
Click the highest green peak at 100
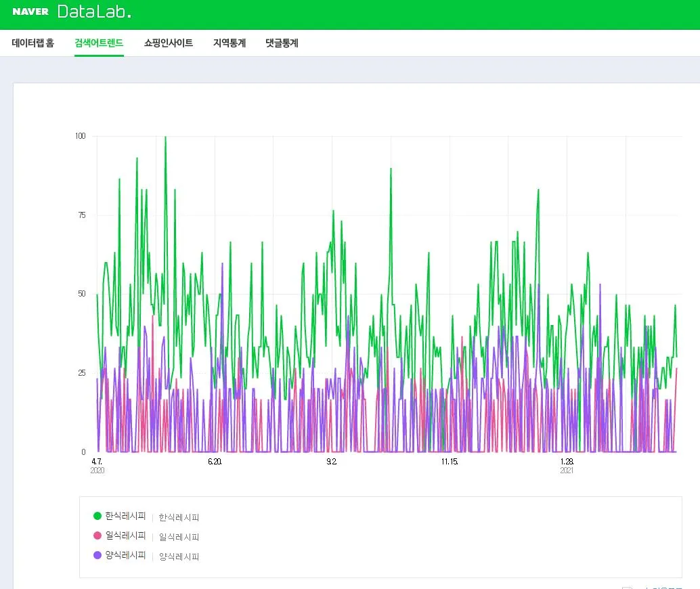click(x=166, y=137)
